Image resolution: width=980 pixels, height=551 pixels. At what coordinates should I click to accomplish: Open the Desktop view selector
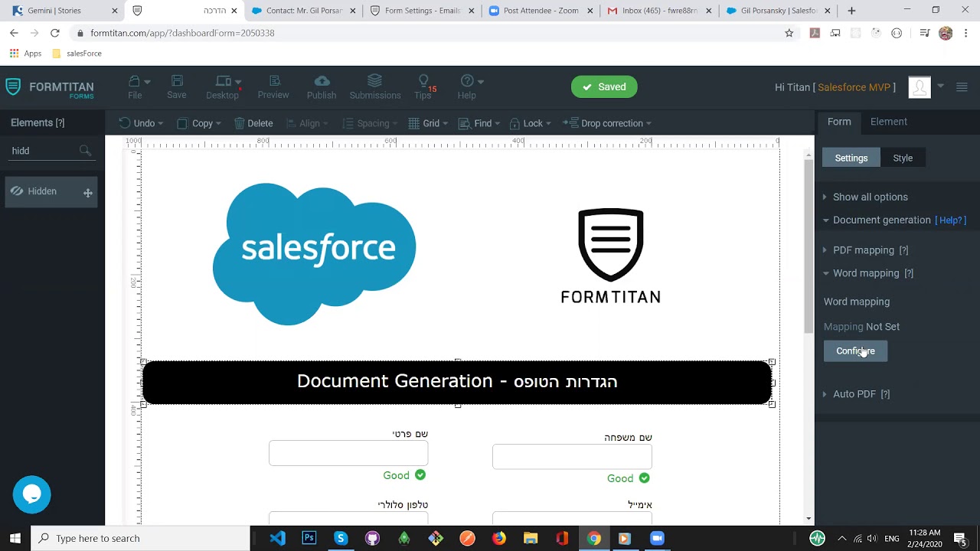(223, 86)
